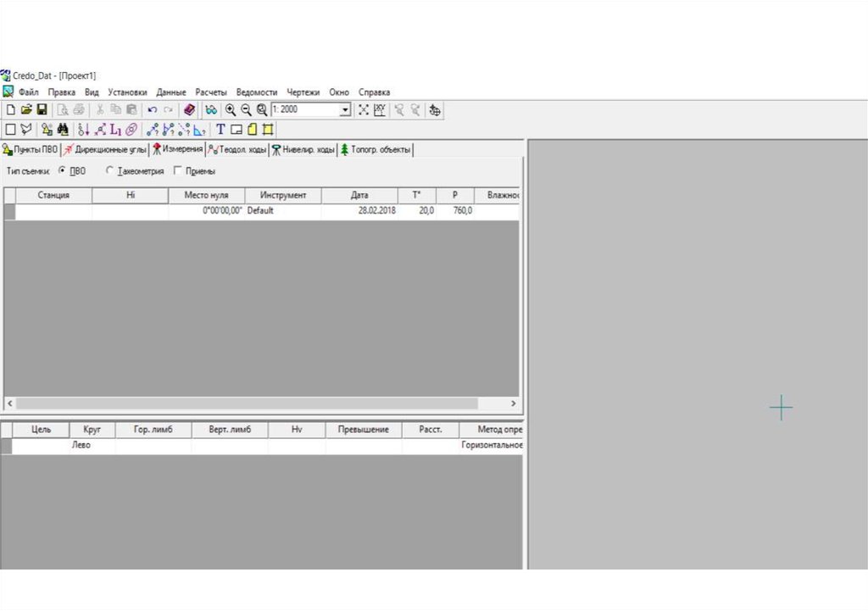Select the ПВО survey type radio button
Viewport: 868px width, 611px height.
tap(63, 170)
